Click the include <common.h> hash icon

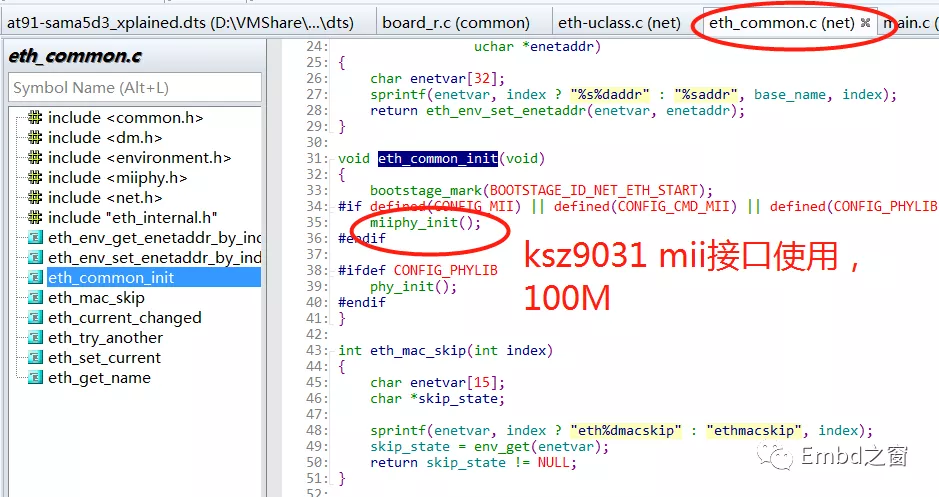pyautogui.click(x=35, y=117)
